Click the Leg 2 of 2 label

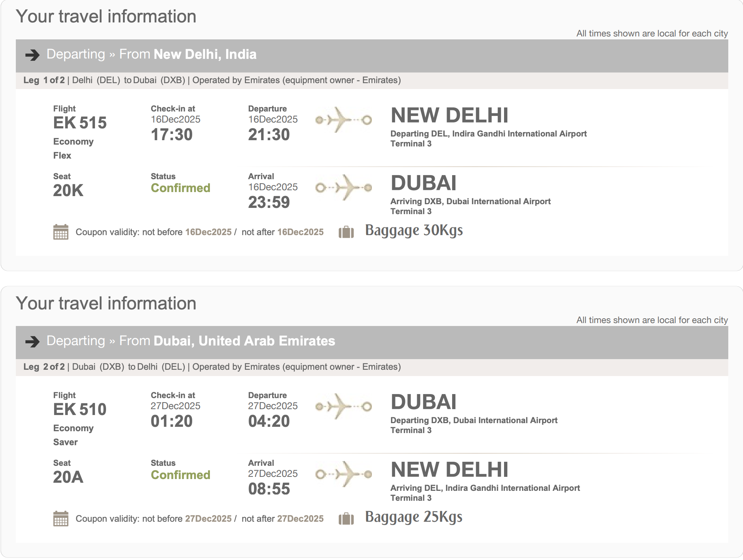coord(44,367)
